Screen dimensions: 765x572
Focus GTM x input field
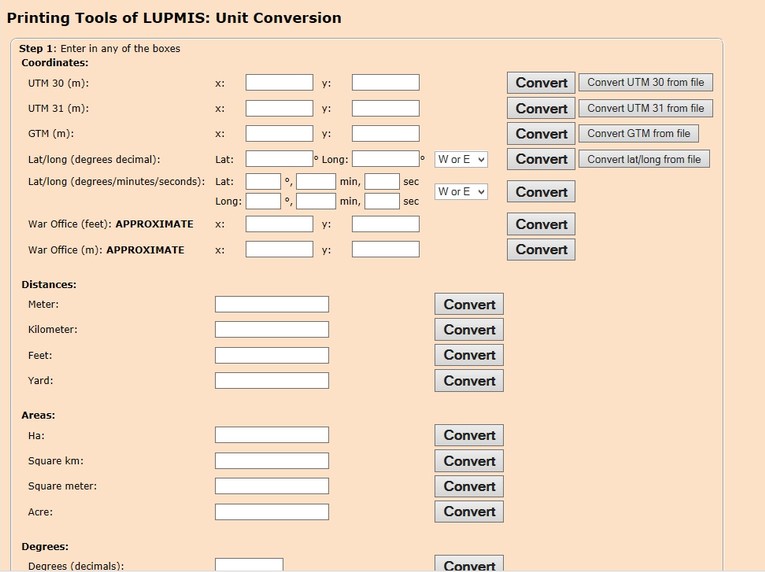[x=279, y=133]
